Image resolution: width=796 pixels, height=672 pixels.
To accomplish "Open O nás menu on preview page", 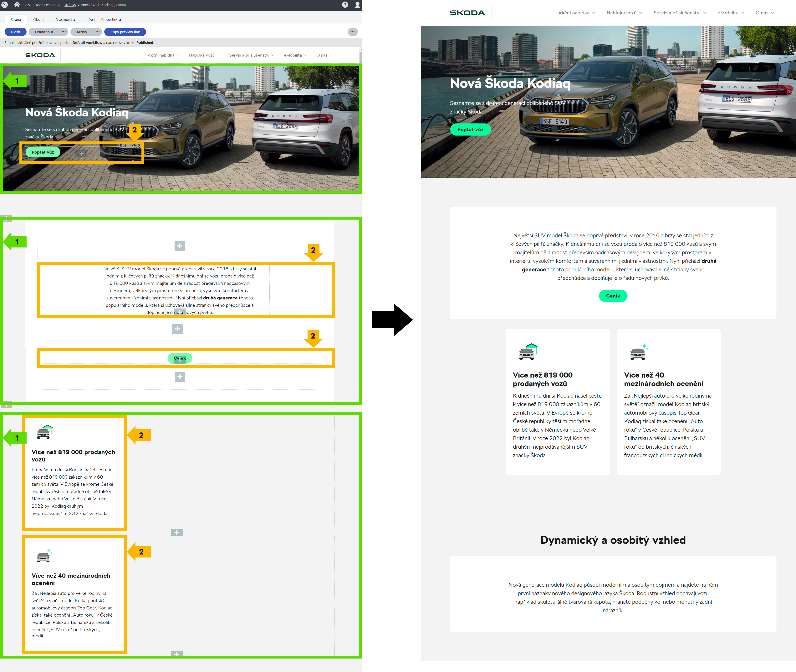I will pyautogui.click(x=765, y=13).
